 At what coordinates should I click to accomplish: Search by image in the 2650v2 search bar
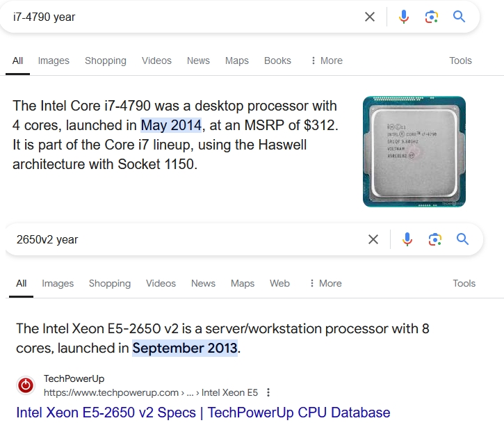[x=435, y=239]
